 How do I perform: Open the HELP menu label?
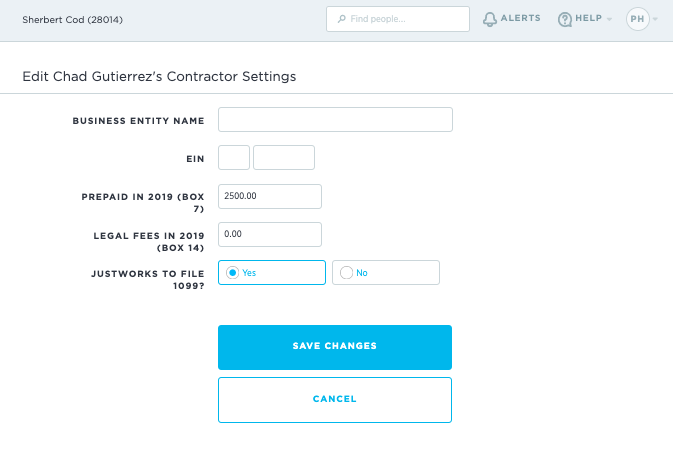click(x=588, y=18)
